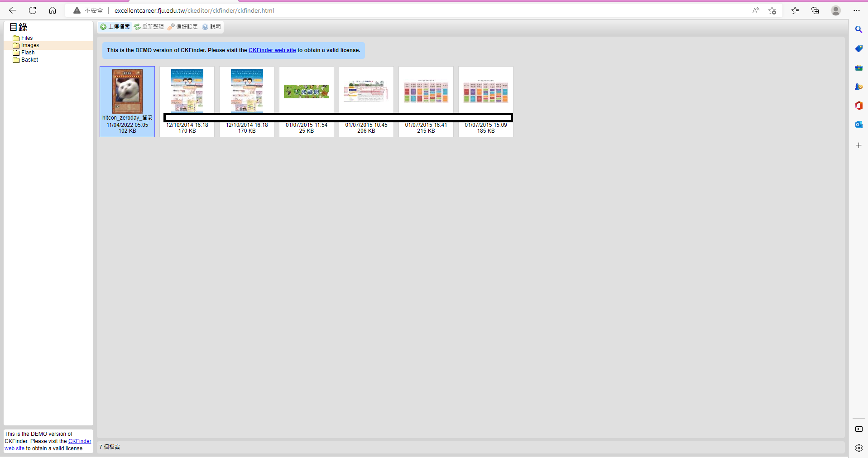Image resolution: width=868 pixels, height=458 pixels.
Task: Open the Outlook sidebar icon
Action: (x=858, y=125)
